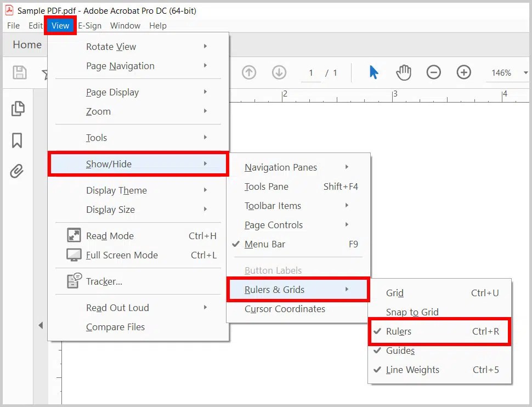The image size is (532, 407).
Task: Expand the Display Theme submenu
Action: pos(138,190)
